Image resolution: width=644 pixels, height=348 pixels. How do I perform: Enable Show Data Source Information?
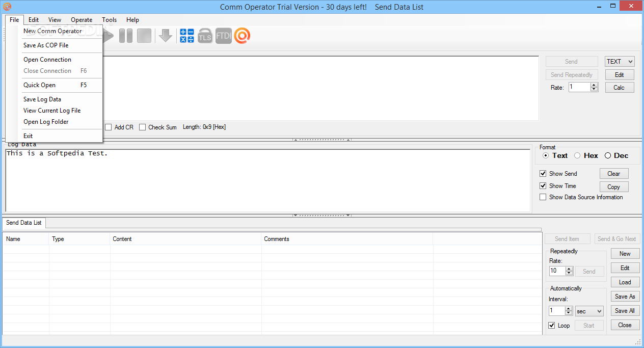click(x=543, y=197)
